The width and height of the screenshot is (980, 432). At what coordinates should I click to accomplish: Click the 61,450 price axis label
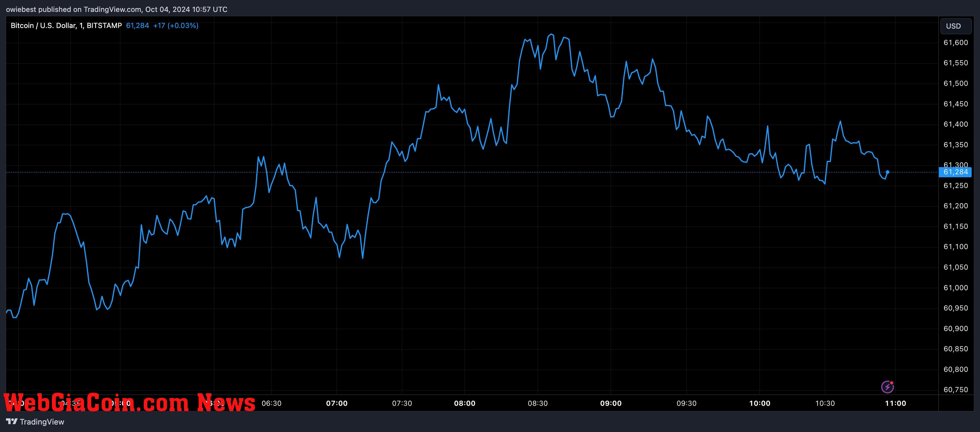click(956, 104)
